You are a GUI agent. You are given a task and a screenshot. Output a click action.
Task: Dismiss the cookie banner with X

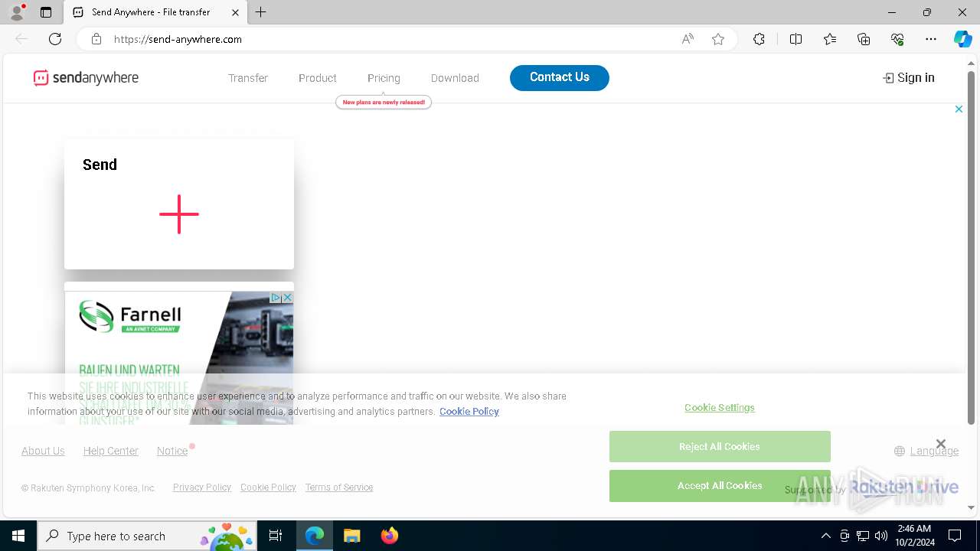(x=941, y=444)
